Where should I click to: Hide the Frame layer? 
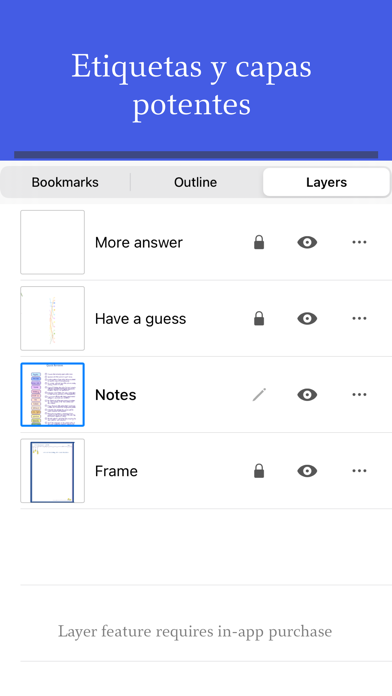(x=307, y=471)
